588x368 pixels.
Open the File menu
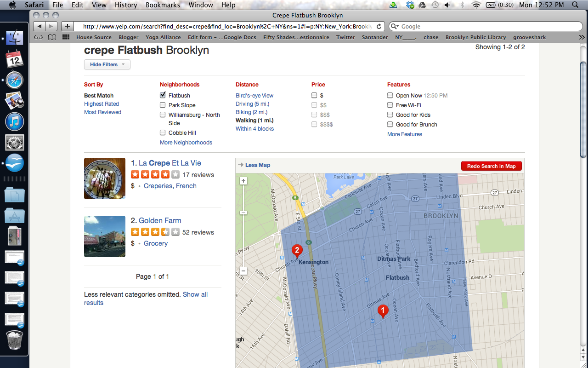click(57, 5)
